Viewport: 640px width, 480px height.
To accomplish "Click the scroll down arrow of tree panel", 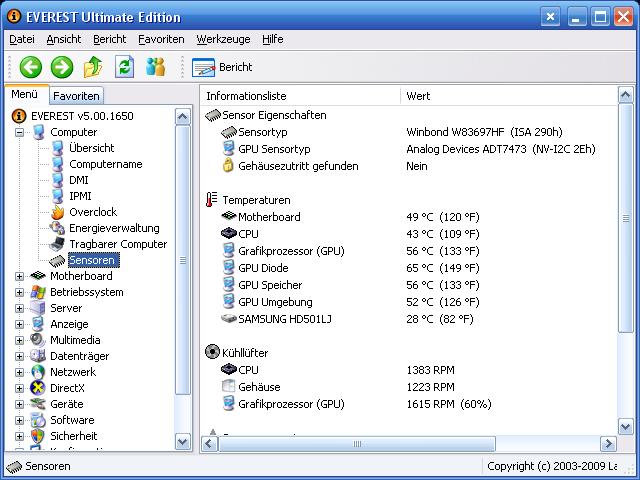I will (x=183, y=441).
